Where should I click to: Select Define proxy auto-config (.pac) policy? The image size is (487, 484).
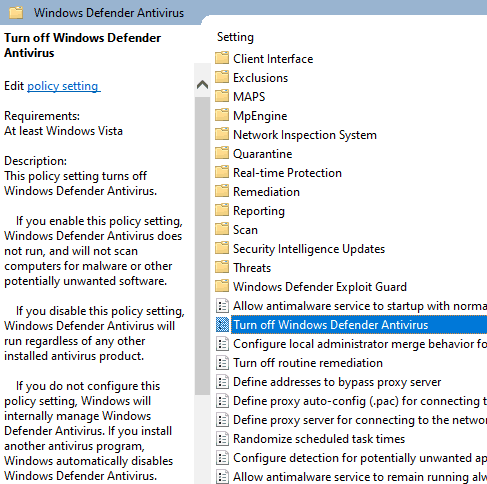[x=360, y=401]
